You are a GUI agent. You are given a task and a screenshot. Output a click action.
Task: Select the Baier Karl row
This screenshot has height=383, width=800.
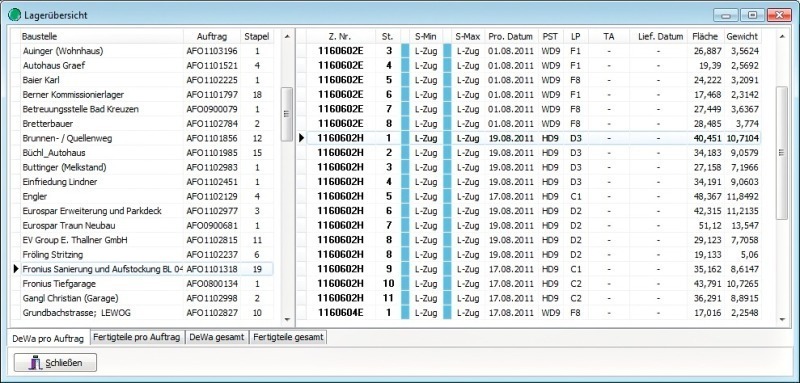(146, 80)
